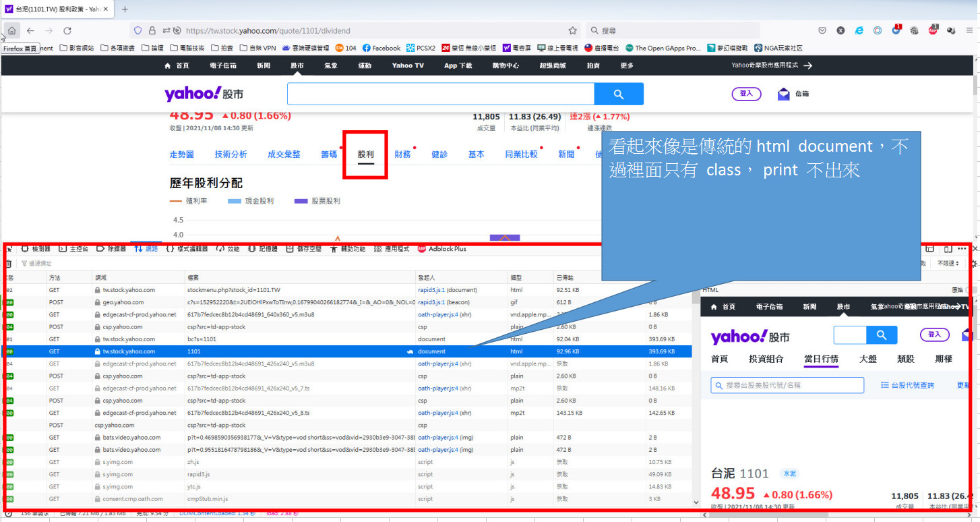Screen dimensions: 980x522
Task: Open the 記憶體 memory panel
Action: 263,249
